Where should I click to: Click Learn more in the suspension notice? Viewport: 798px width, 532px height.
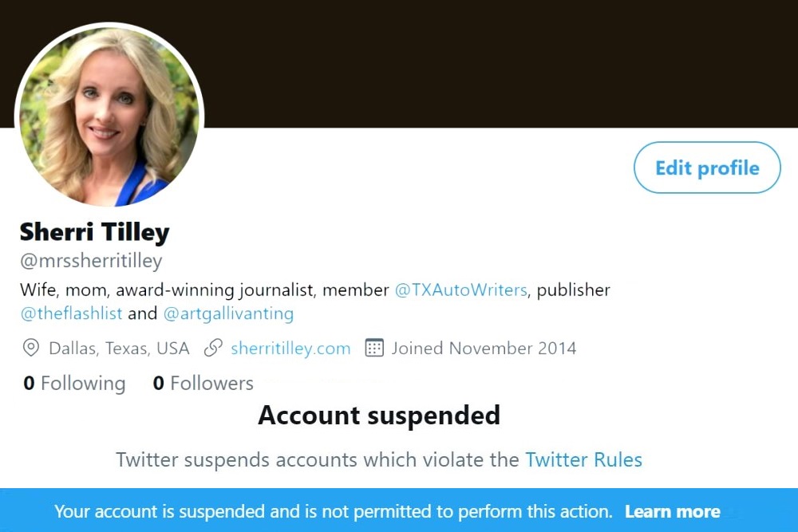pyautogui.click(x=672, y=511)
